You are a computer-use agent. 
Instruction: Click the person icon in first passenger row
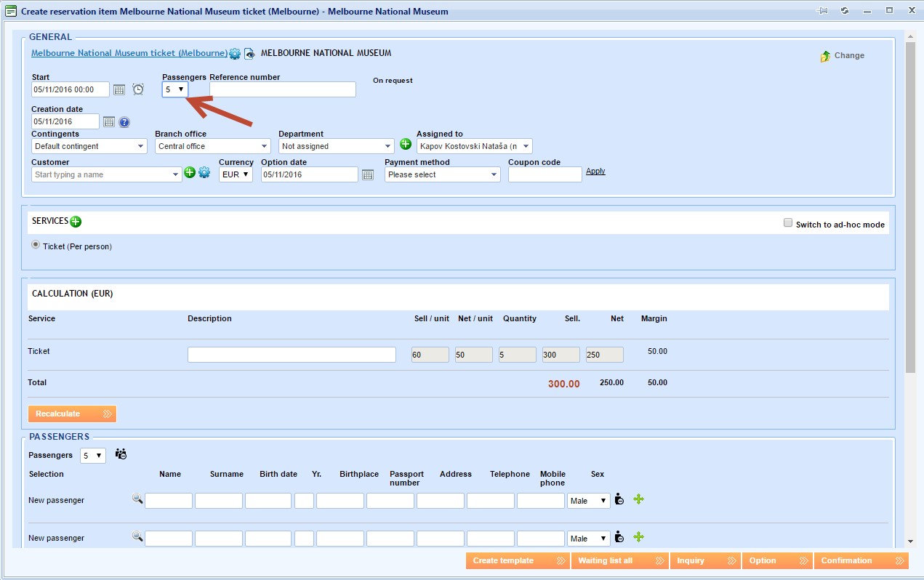click(x=619, y=499)
